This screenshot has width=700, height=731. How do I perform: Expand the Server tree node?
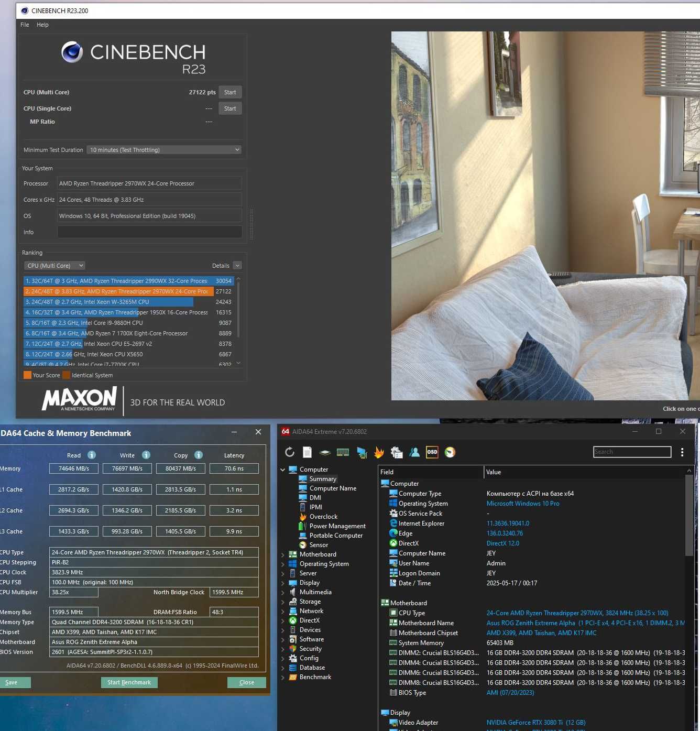coord(283,573)
